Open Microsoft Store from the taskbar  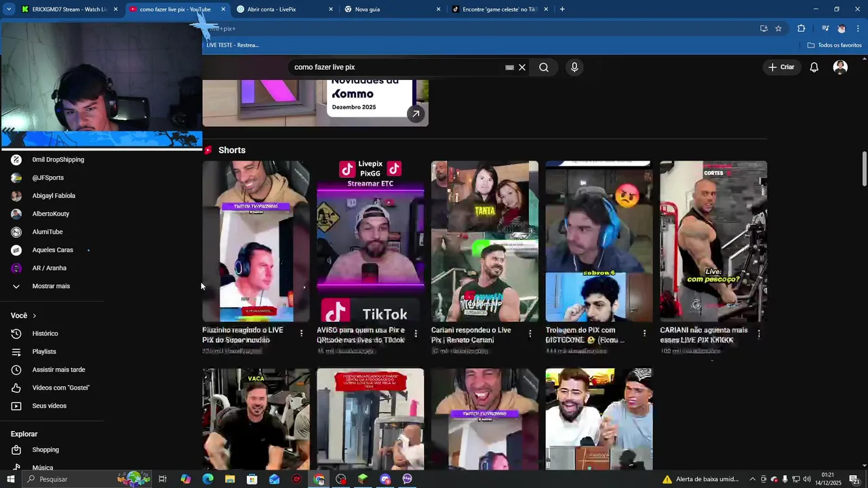point(252,479)
